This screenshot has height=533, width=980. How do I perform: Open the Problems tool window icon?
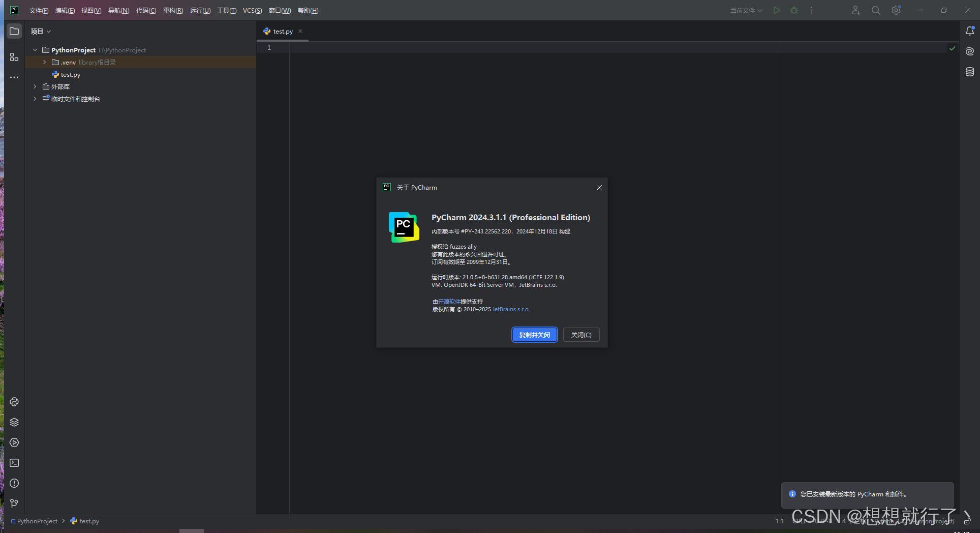click(14, 483)
